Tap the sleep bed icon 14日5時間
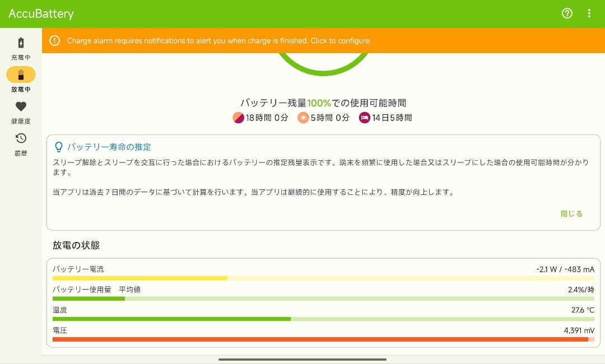 (x=365, y=118)
